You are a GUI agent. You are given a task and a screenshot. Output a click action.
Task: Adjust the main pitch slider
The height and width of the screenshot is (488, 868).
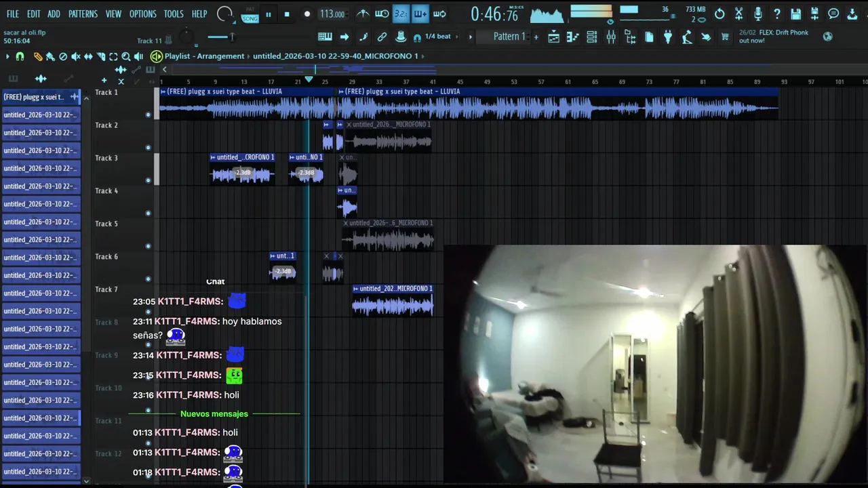pos(222,37)
